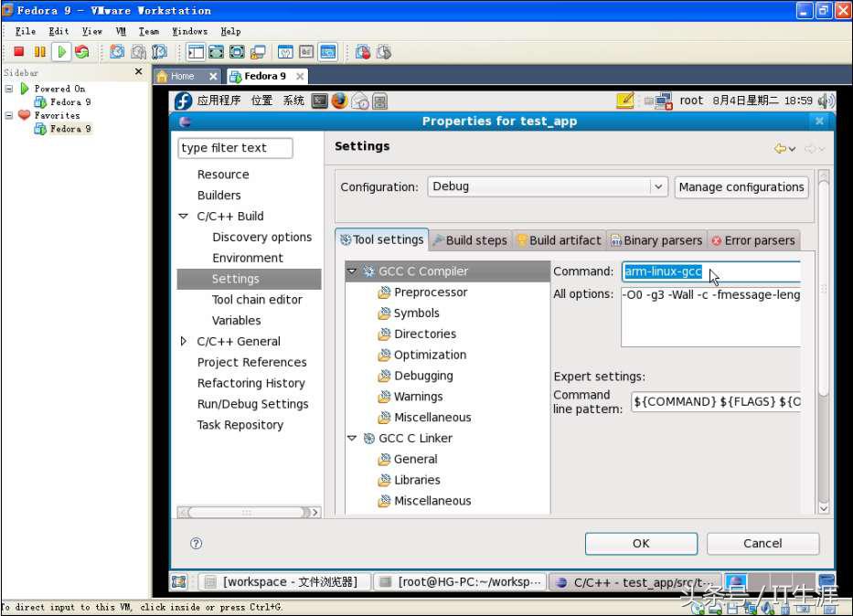Viewport: 853px width, 616px height.
Task: Collapse the Powered On sidebar group
Action: pos(9,88)
